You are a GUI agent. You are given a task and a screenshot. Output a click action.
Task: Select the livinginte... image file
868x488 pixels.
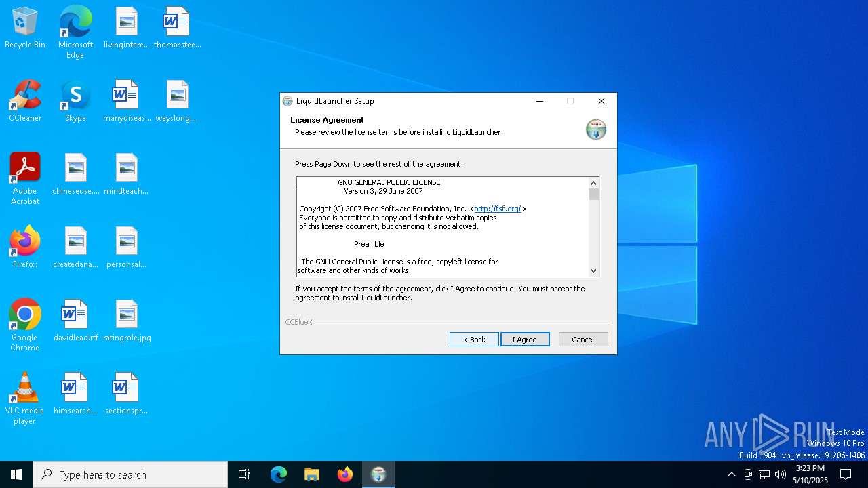(x=126, y=28)
